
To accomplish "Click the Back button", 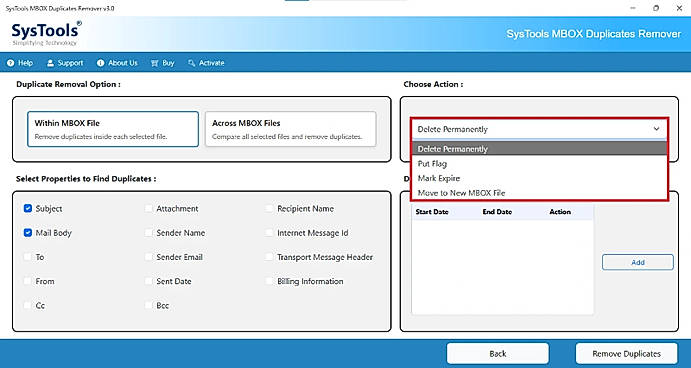I will [498, 353].
